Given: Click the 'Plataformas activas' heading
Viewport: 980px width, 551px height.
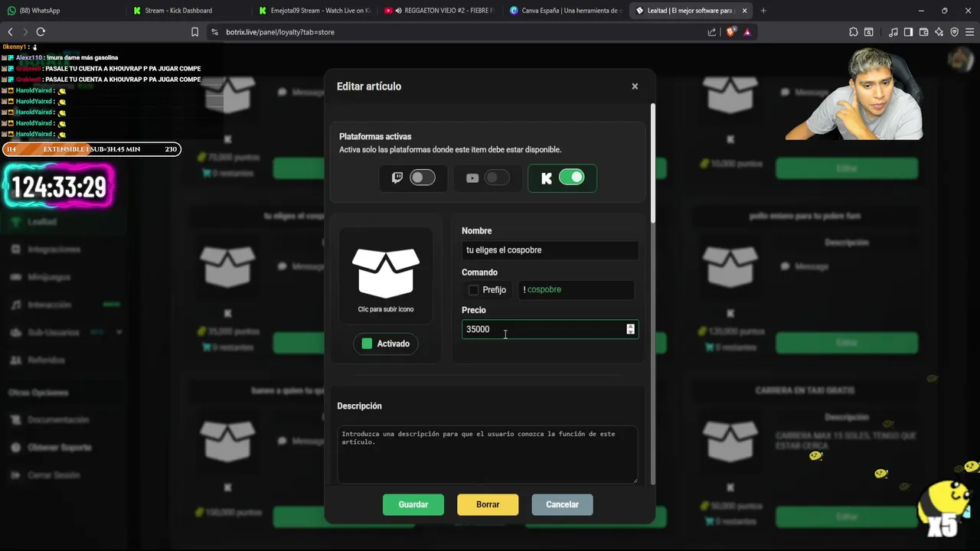Looking at the screenshot, I should pos(375,136).
